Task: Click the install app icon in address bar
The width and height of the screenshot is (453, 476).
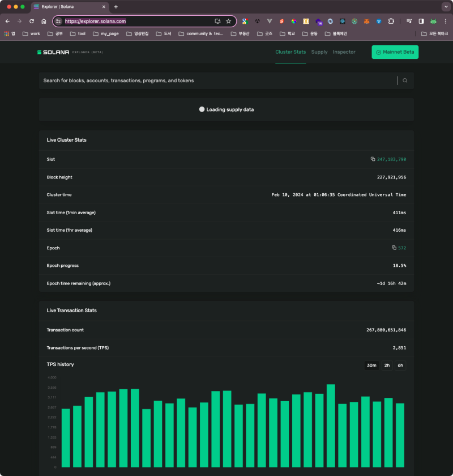Action: click(x=217, y=22)
